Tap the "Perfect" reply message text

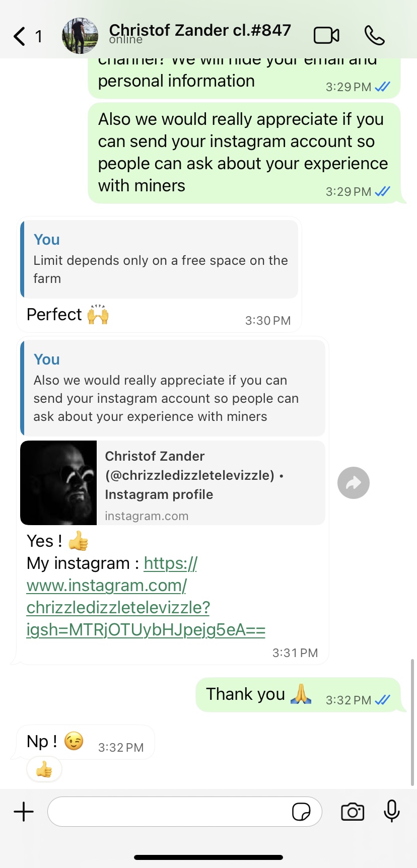click(54, 315)
